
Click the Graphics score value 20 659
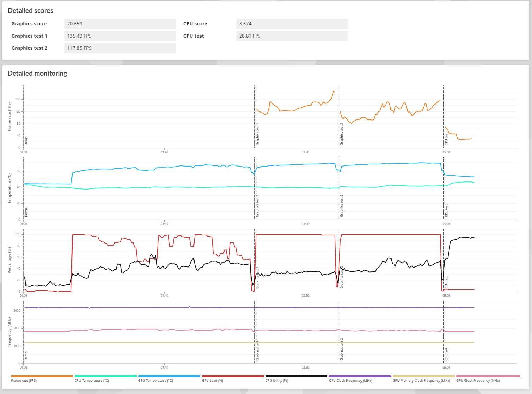tap(120, 24)
